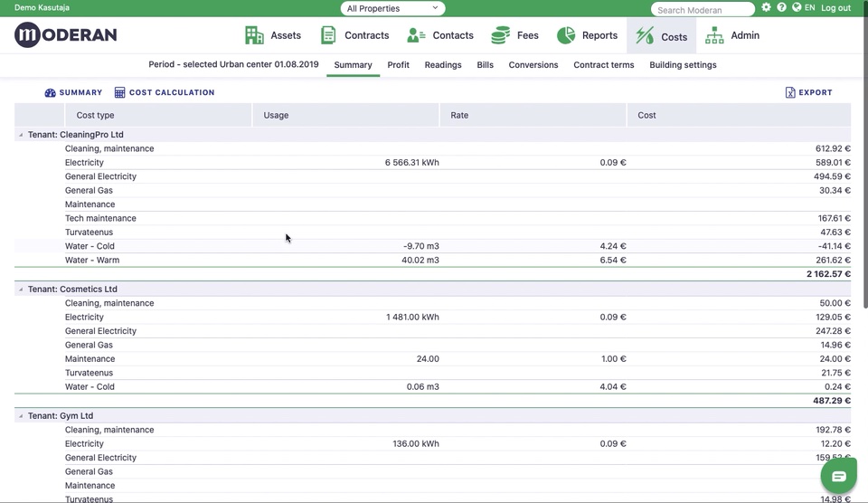Switch to the Building settings tab
The height and width of the screenshot is (503, 868).
683,65
